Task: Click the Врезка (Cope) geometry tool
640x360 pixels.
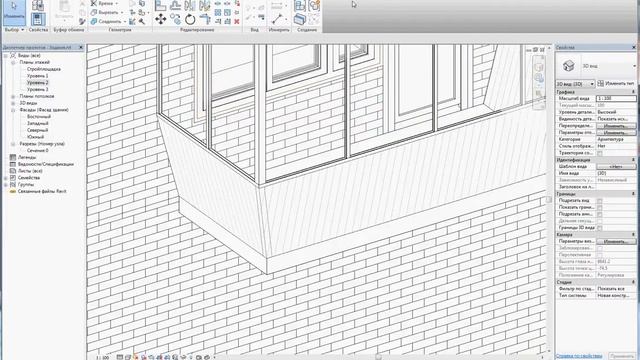Action: (x=104, y=3)
